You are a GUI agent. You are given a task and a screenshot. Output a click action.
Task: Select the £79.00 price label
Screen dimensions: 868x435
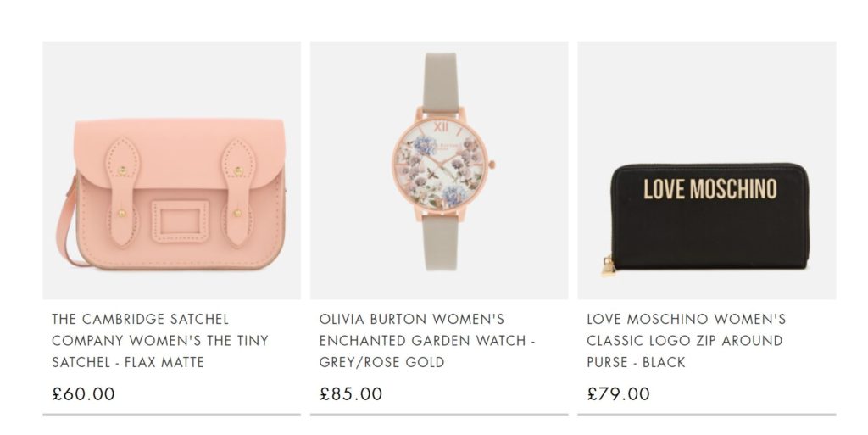(x=618, y=393)
